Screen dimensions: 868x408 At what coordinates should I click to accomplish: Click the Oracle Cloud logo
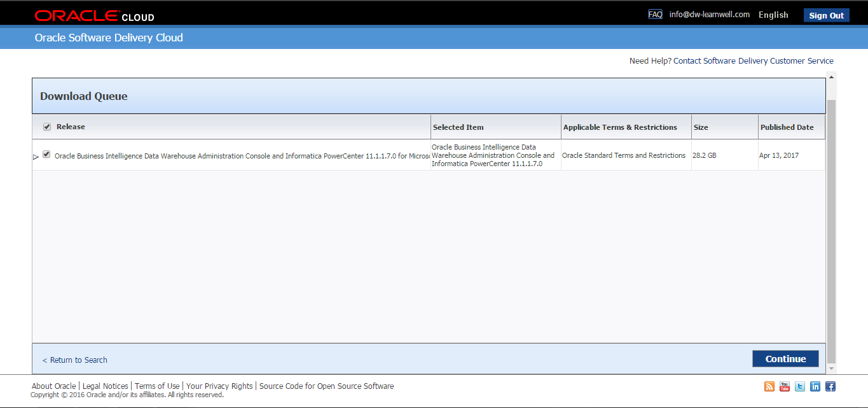[x=94, y=16]
